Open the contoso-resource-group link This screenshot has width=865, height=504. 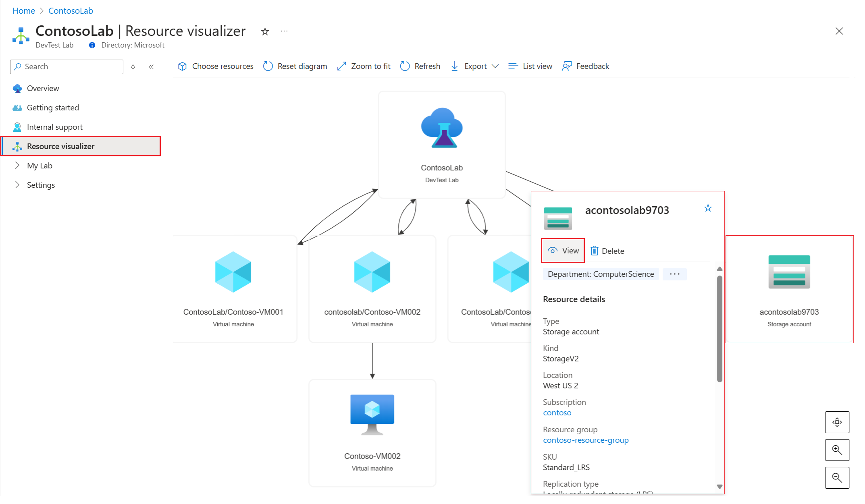pyautogui.click(x=586, y=440)
